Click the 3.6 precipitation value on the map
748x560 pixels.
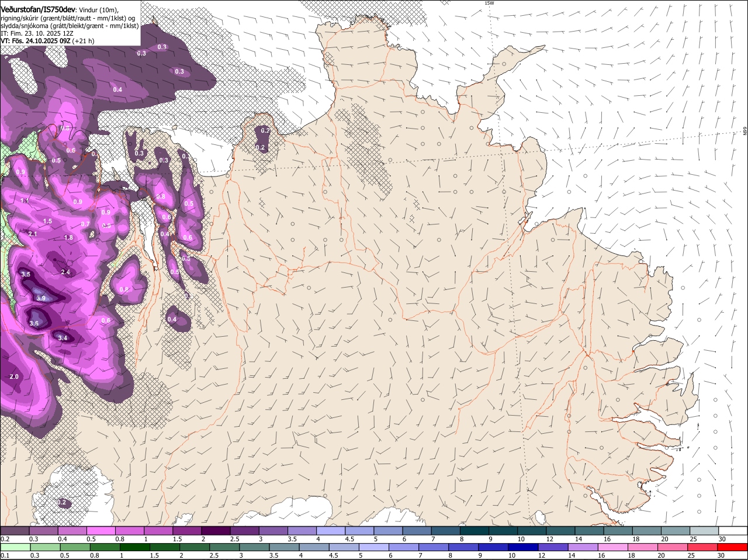(34, 323)
